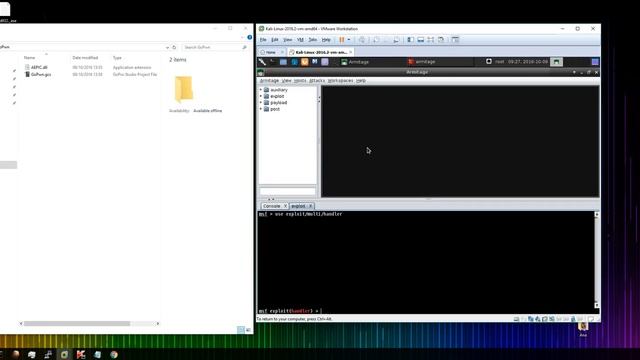This screenshot has height=360, width=640.
Task: Close the exploit tab with its X
Action: (310, 206)
